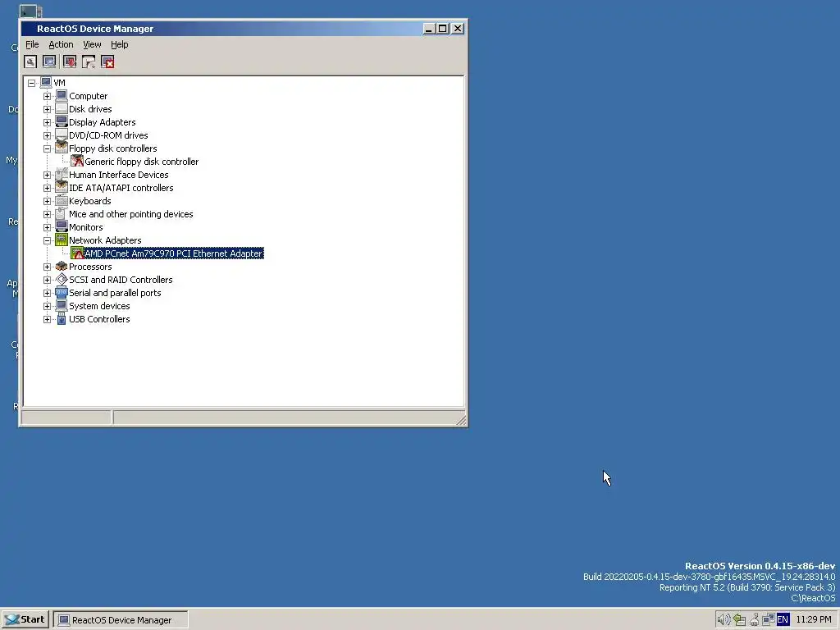Select the DVD/CD-ROM drives label
840x630 pixels.
108,135
